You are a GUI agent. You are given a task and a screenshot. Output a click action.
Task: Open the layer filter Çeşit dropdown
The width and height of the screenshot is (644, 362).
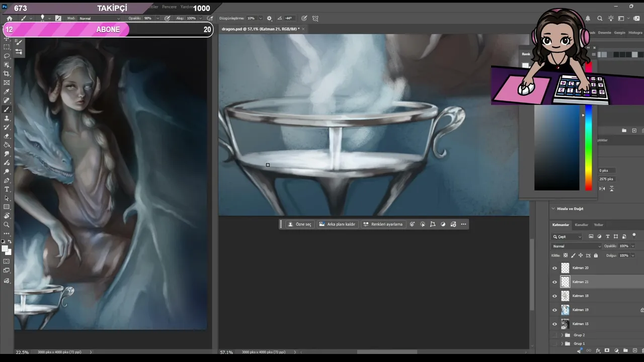pos(567,237)
